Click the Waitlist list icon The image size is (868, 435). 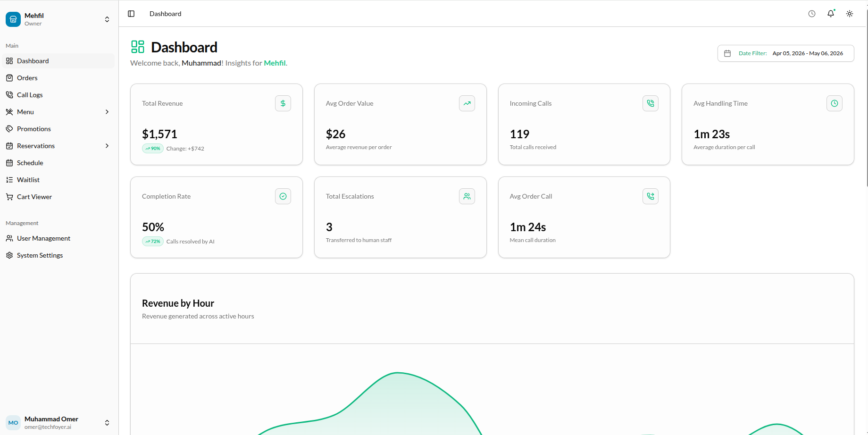[9, 180]
